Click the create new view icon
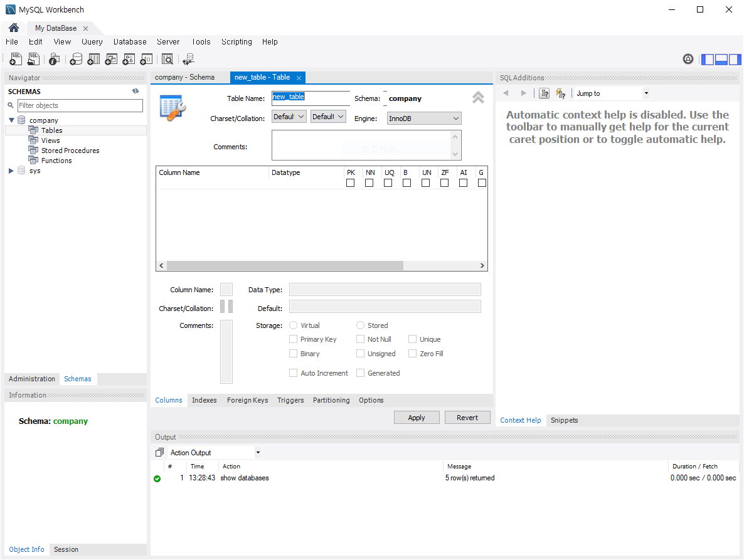The image size is (744, 560). point(111,59)
